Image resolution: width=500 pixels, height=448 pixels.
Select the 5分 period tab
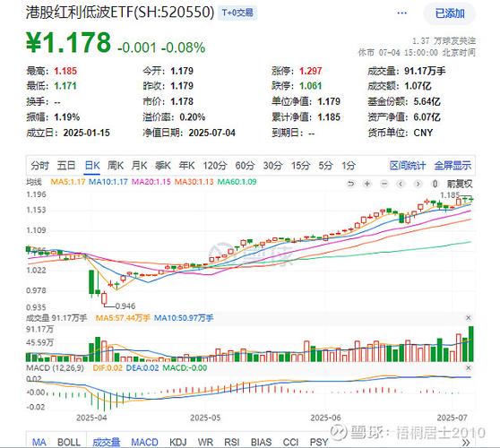click(325, 166)
